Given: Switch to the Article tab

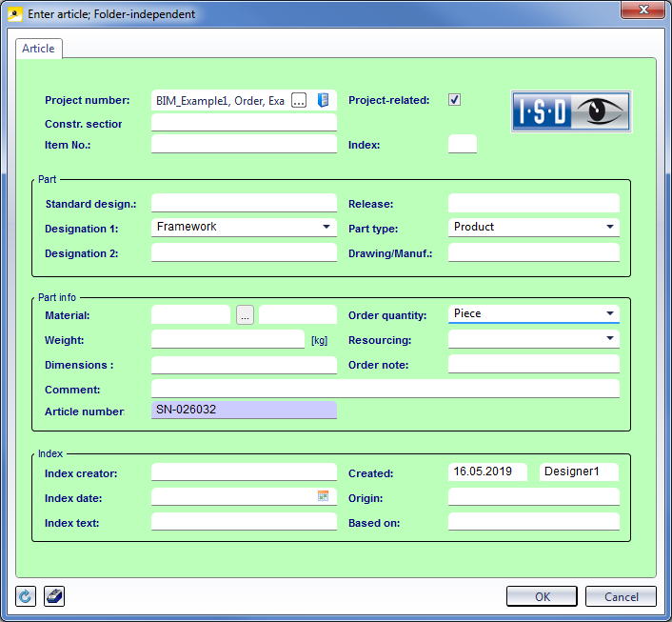Looking at the screenshot, I should [x=39, y=48].
